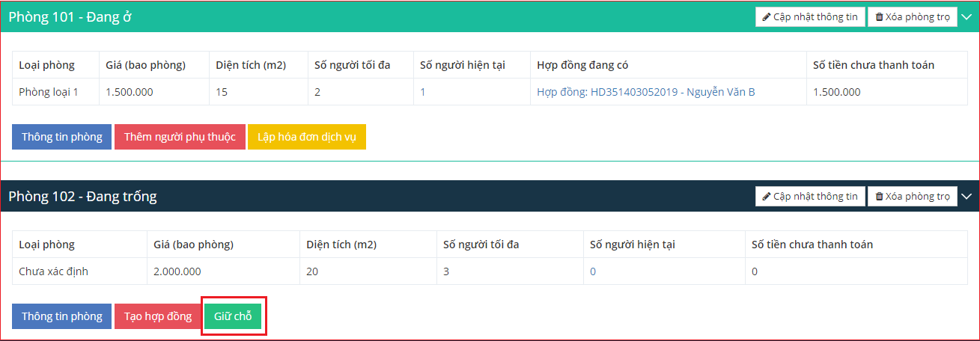
Task: Collapse the Phòng 102 panel with chevron
Action: pos(967,196)
